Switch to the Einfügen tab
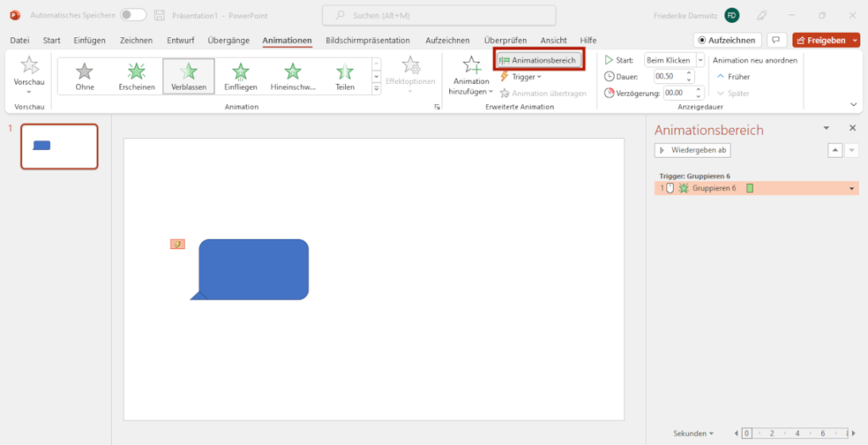The height and width of the screenshot is (445, 868). tap(90, 41)
